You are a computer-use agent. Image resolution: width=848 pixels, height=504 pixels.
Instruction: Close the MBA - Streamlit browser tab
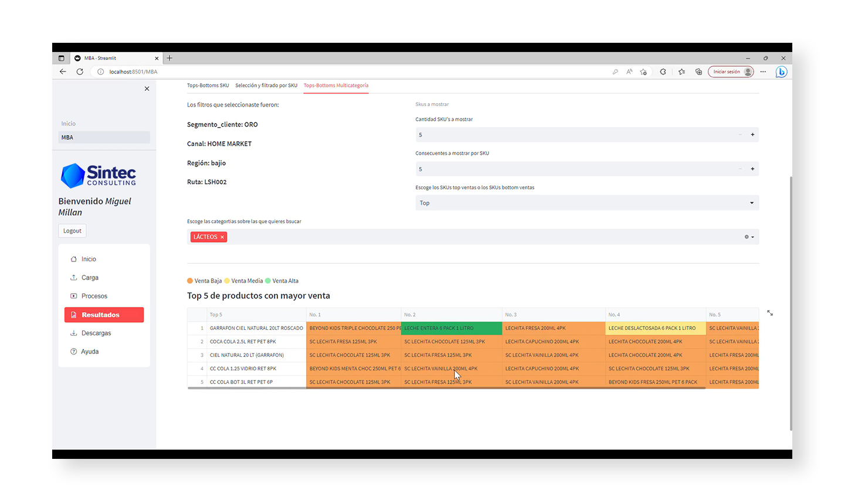coord(157,58)
